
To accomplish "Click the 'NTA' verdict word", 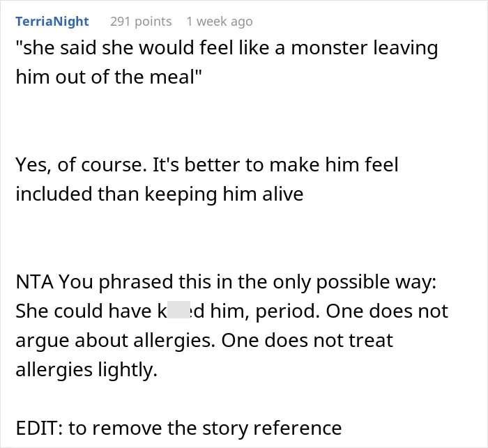I will click(x=34, y=282).
